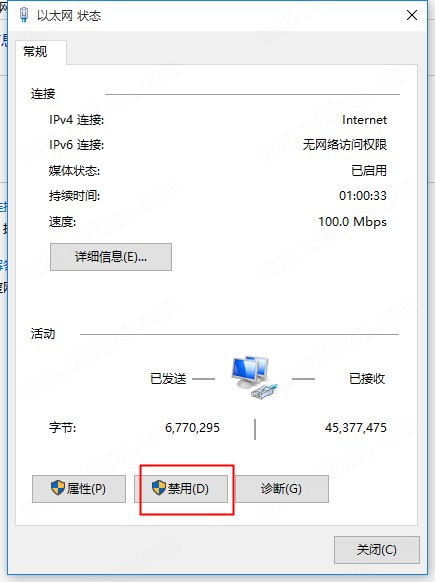Screen dimensions: 435x582
Task: Click the network computers activity icon
Action: 255,377
